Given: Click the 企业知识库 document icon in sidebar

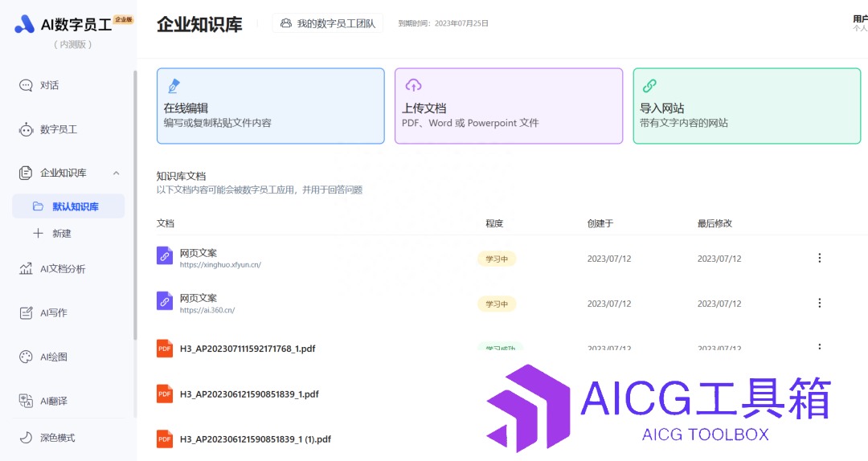Looking at the screenshot, I should pyautogui.click(x=26, y=173).
